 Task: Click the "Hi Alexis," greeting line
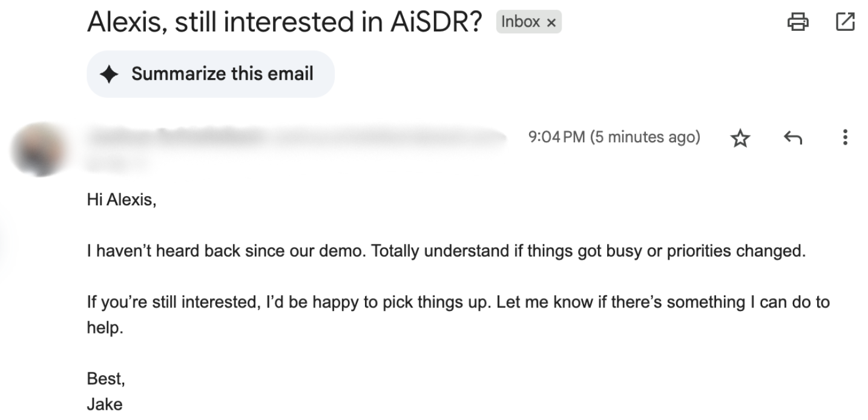[x=122, y=200]
